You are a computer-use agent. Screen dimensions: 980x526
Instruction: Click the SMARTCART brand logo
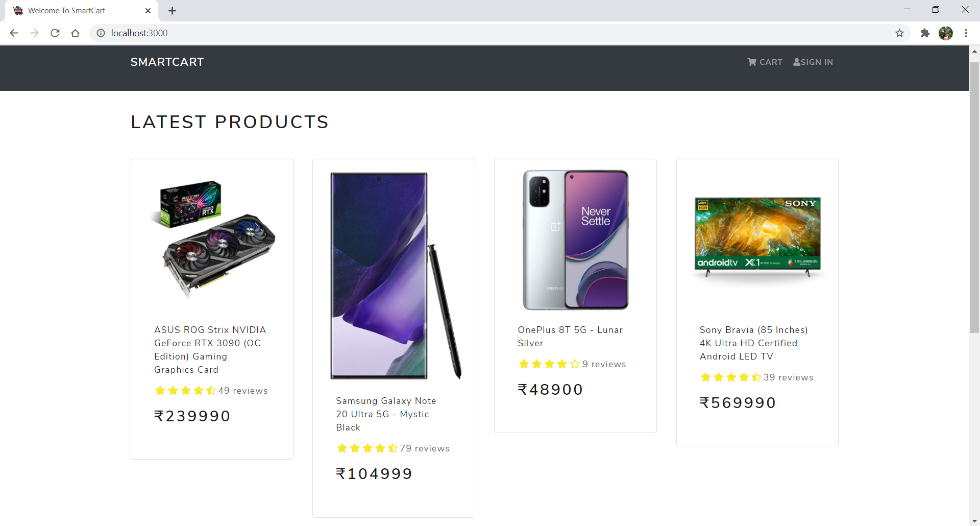click(167, 62)
